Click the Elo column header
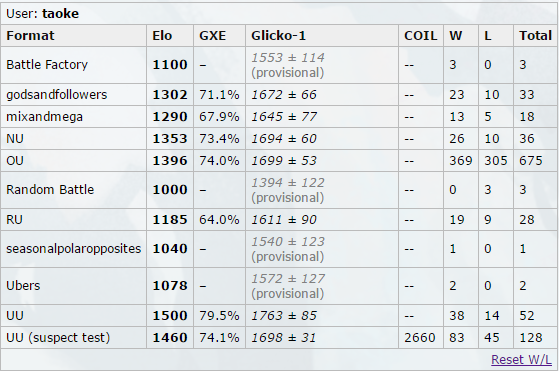Viewport: 559px width, 371px height. click(162, 36)
